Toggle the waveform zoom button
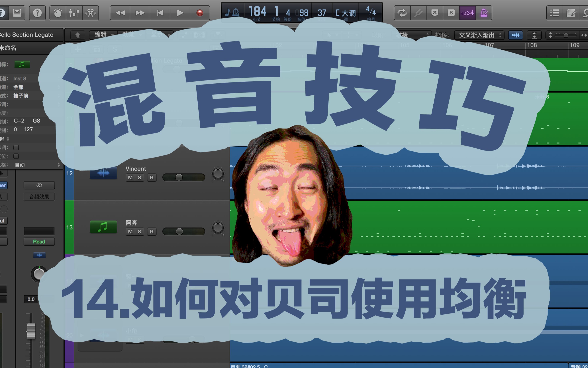This screenshot has width=588, height=368. click(x=515, y=35)
